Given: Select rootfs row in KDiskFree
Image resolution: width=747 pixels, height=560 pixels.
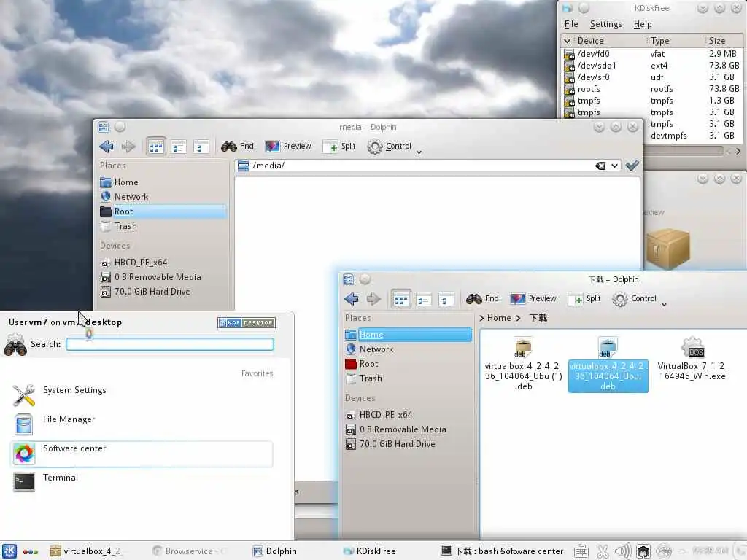Looking at the screenshot, I should tap(653, 89).
